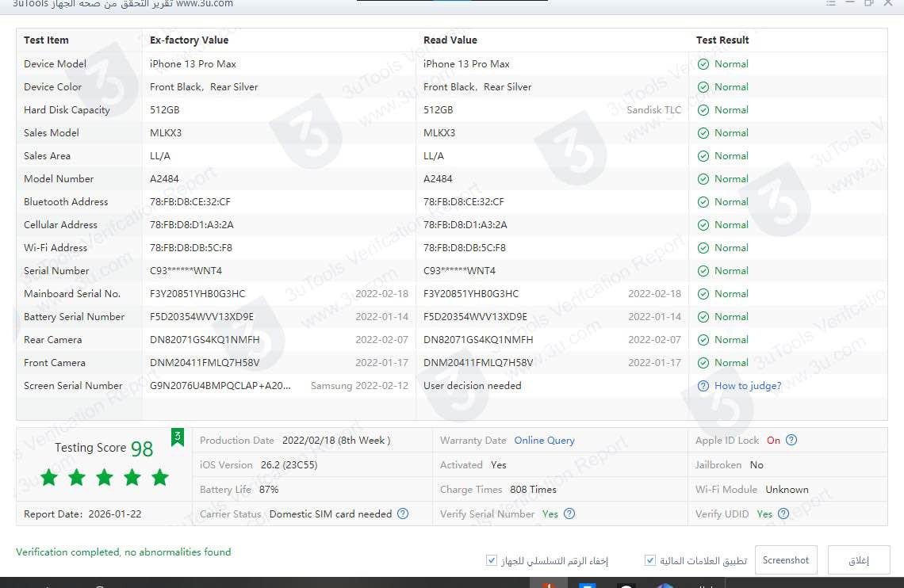Click the help icon beside Carrier Status
Image resolution: width=904 pixels, height=588 pixels.
[x=403, y=514]
